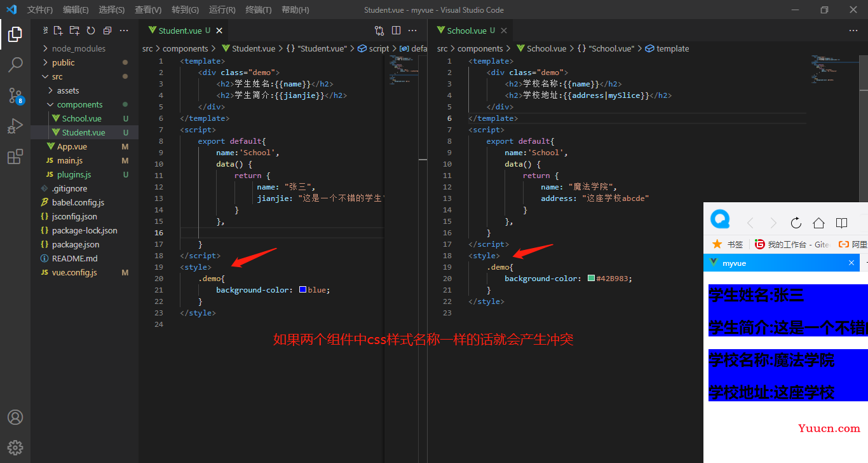Open vue.config.js in the file tree
Image resolution: width=868 pixels, height=463 pixels.
click(85, 272)
